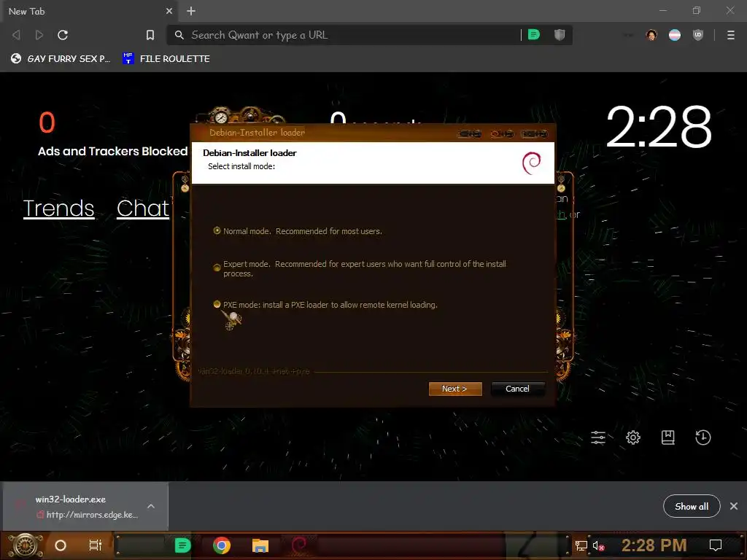Click the Ads and Trackers Blocked counter
The image size is (747, 560).
click(112, 134)
